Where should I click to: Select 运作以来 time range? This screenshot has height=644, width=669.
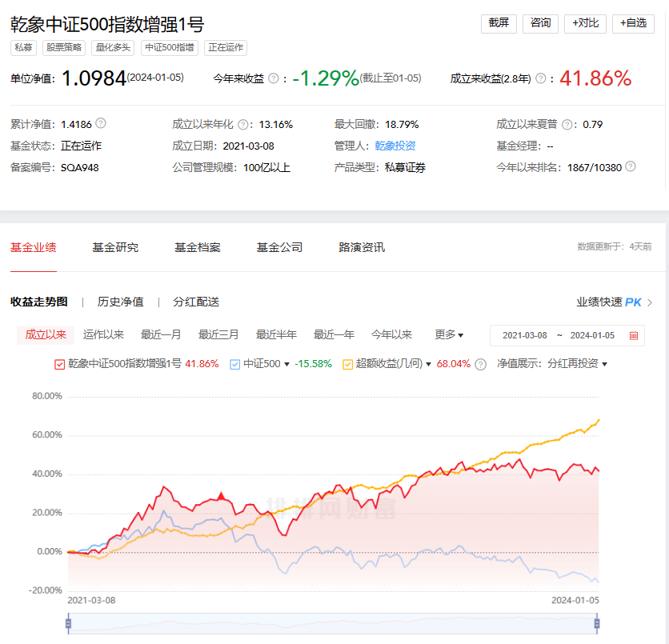(x=103, y=334)
